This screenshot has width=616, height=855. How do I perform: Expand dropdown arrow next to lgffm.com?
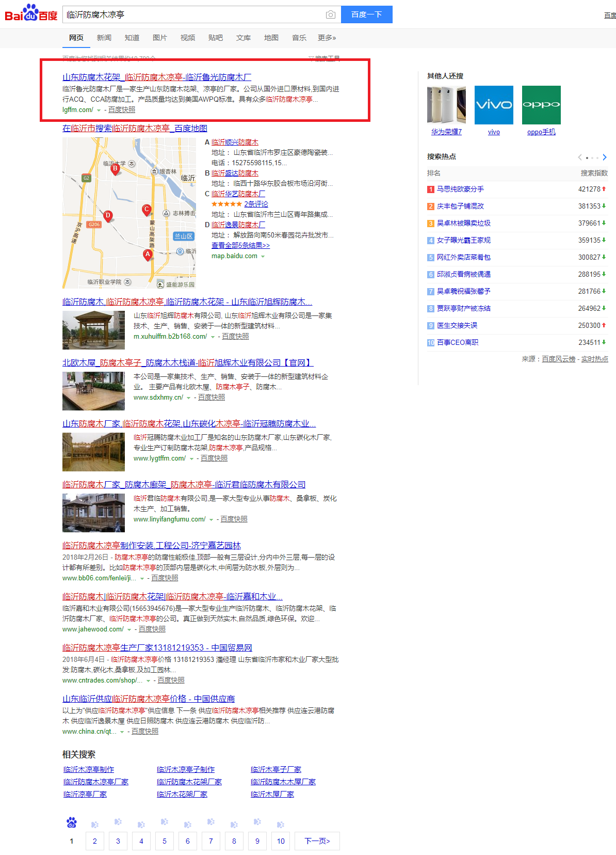99,110
